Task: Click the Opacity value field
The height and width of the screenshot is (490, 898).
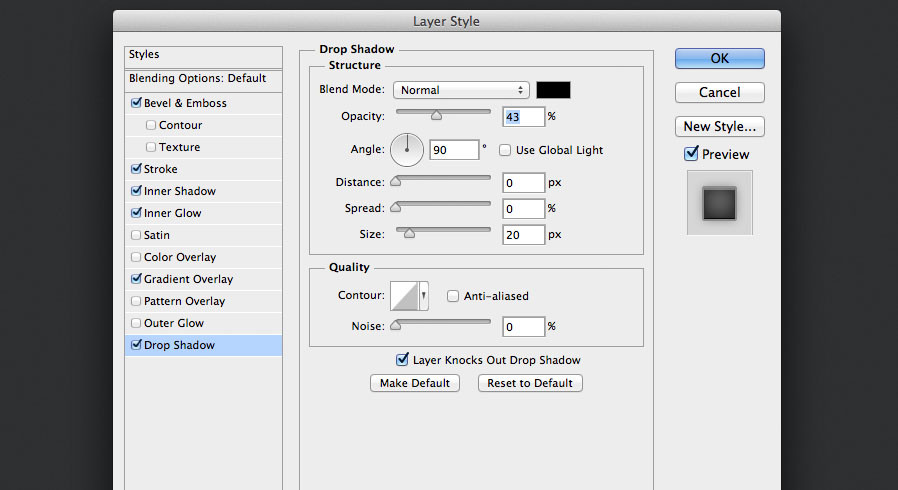Action: pyautogui.click(x=523, y=117)
